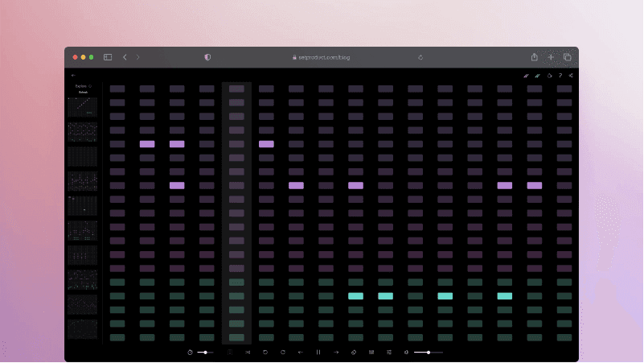
Task: Click the dimmed metronome icon in bottom toolbar
Action: pyautogui.click(x=230, y=353)
